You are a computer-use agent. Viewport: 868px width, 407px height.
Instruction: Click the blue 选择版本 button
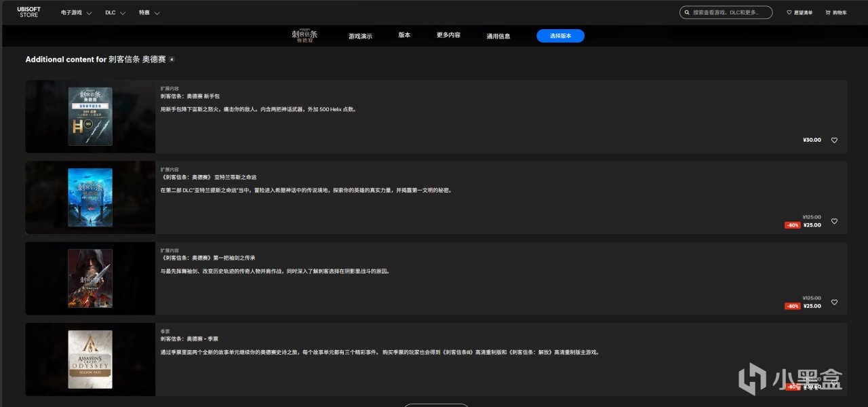click(x=560, y=36)
